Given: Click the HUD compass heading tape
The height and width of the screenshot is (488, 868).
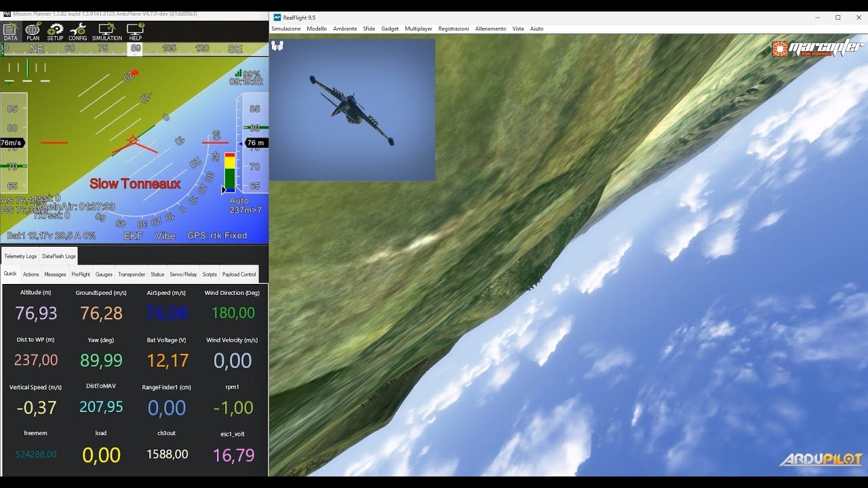Looking at the screenshot, I should tap(134, 49).
